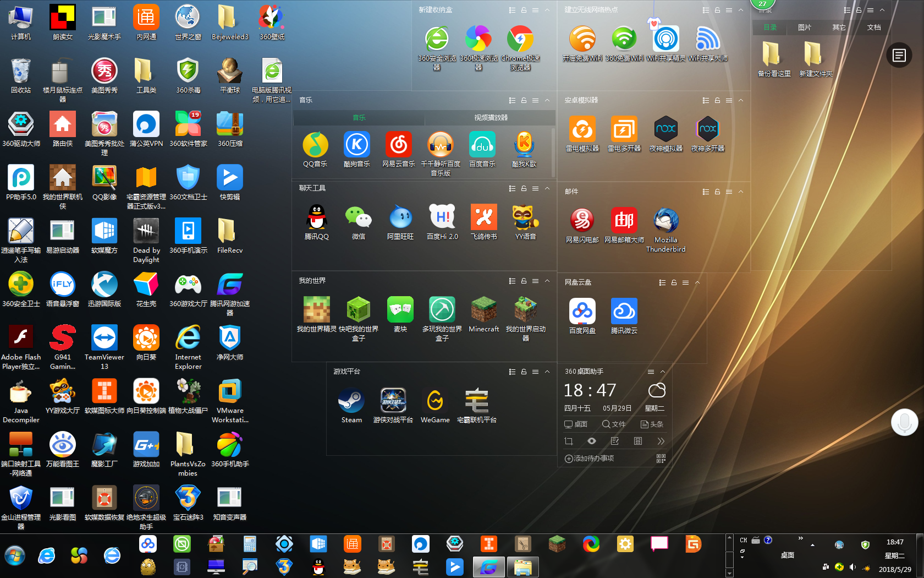The height and width of the screenshot is (578, 924).
Task: Toggle the lock on 我的世界 panel
Action: (x=524, y=281)
